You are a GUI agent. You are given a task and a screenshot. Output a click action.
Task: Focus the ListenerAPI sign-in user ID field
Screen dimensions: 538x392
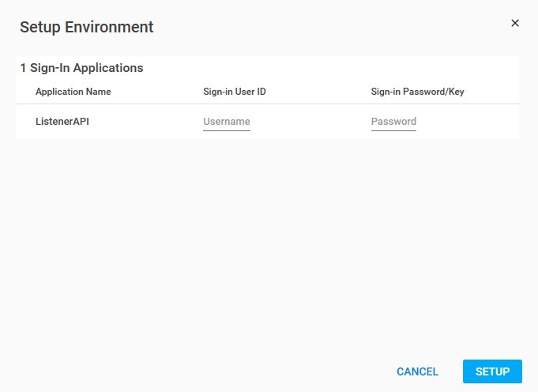[x=227, y=122]
